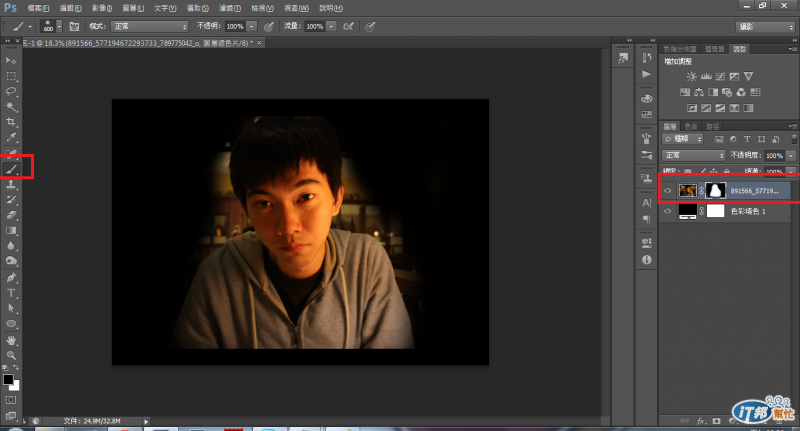This screenshot has height=431, width=800.
Task: Select the Dodge tool
Action: tap(11, 261)
